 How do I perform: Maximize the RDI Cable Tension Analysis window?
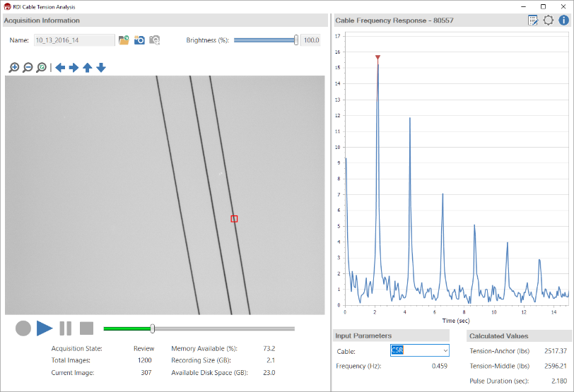point(543,6)
